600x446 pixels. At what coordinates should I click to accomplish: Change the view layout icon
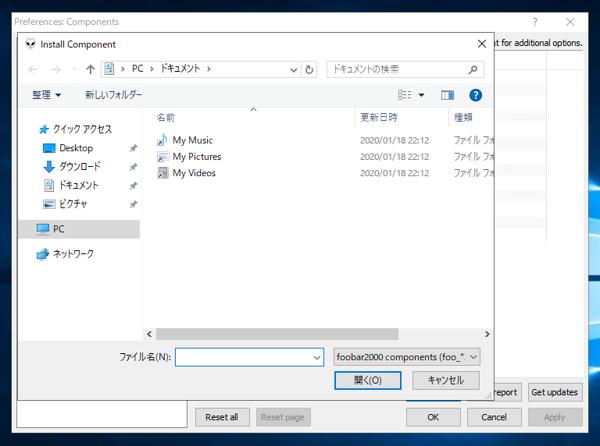point(404,95)
